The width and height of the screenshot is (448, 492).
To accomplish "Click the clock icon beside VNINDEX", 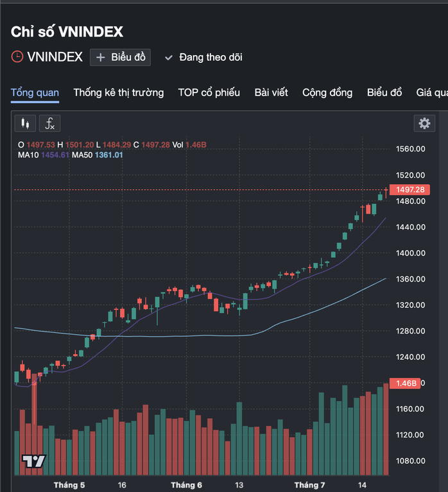I will click(x=17, y=57).
